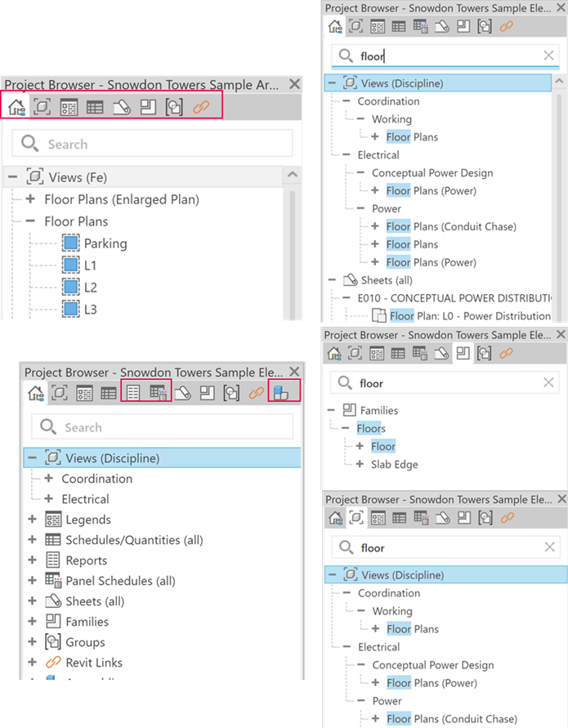Click empty Search field in browser listing Legends
Viewport: 568px width, 728px height.
(x=162, y=427)
